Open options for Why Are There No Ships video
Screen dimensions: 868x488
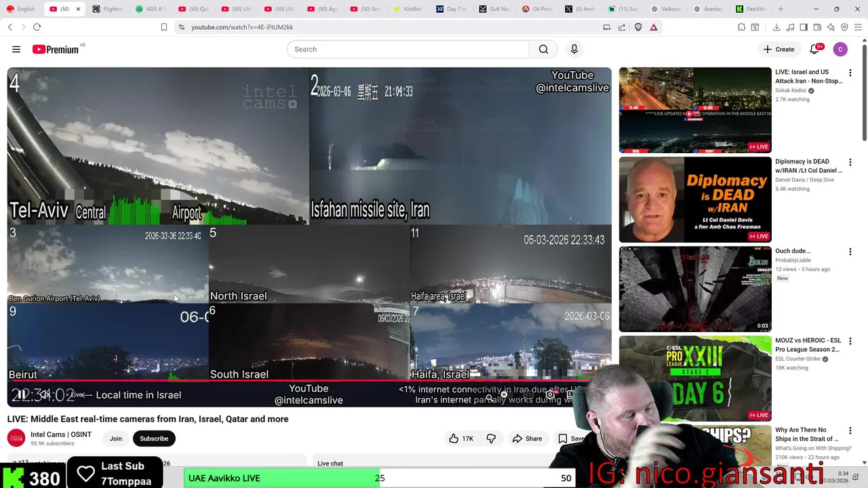[x=850, y=431]
